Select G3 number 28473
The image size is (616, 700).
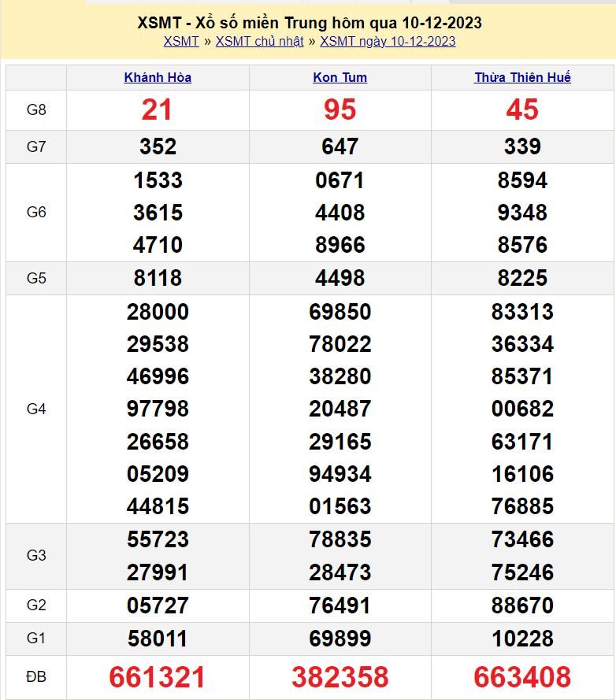[x=340, y=572]
